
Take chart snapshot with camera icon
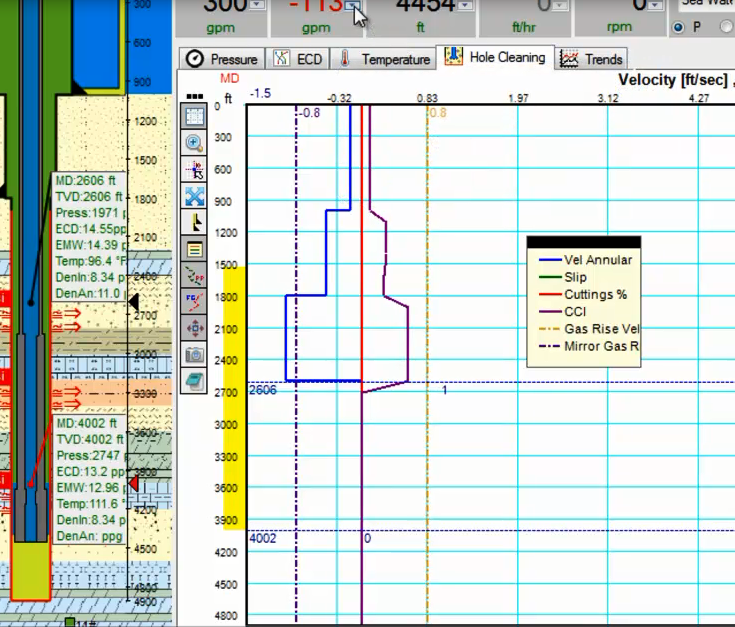click(x=194, y=355)
